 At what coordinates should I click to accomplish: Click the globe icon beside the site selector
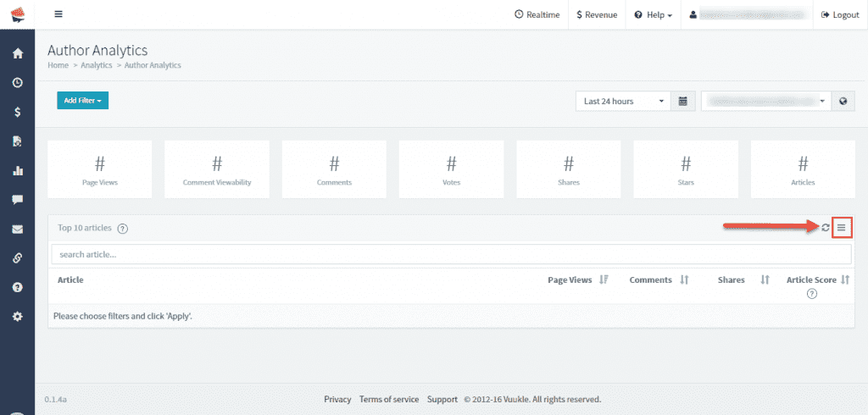coord(843,102)
